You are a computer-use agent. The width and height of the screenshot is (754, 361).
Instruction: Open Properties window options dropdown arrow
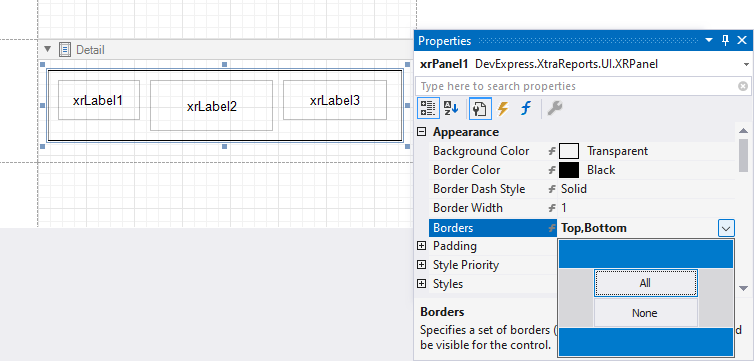709,41
